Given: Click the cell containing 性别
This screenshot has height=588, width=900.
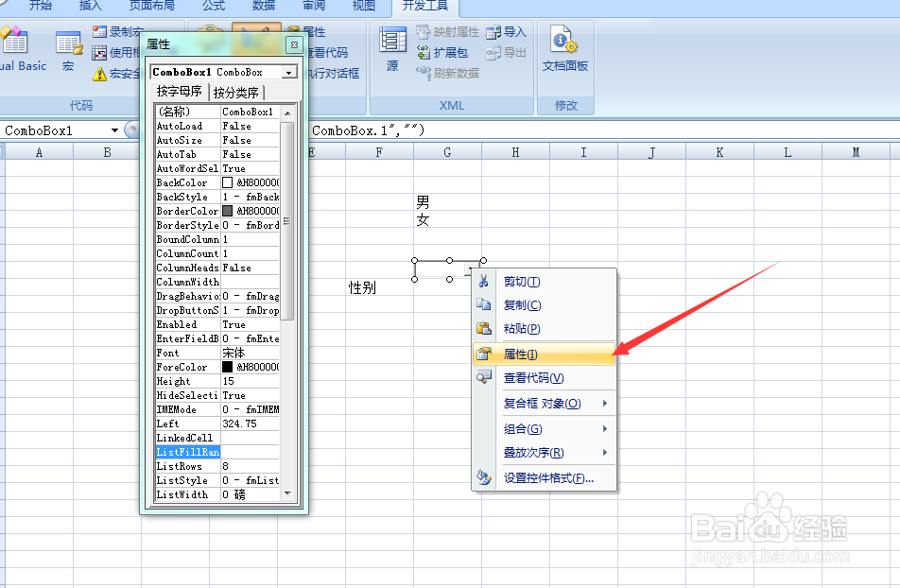Looking at the screenshot, I should [x=379, y=287].
